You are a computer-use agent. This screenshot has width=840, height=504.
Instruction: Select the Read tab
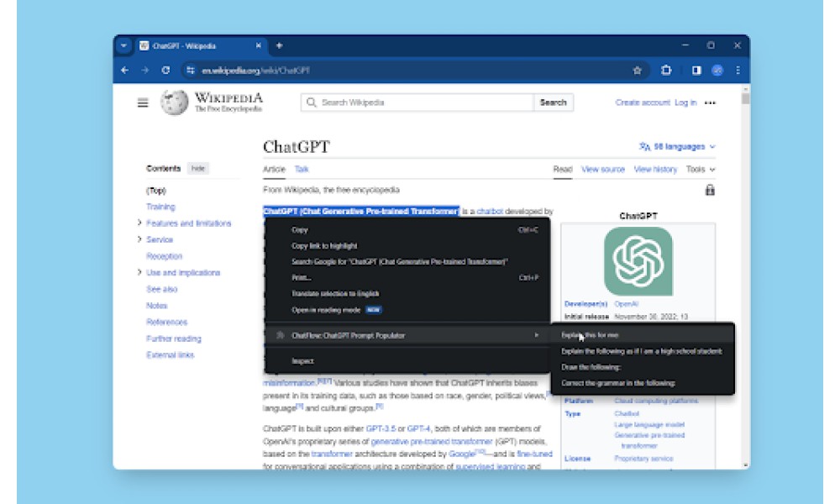(x=563, y=169)
